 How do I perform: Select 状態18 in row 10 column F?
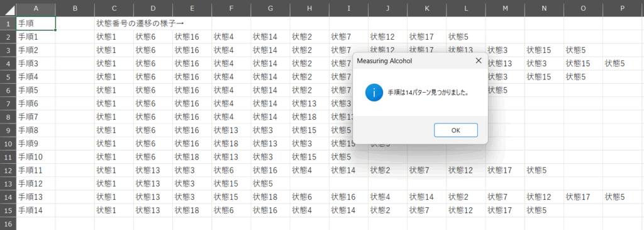click(231, 144)
